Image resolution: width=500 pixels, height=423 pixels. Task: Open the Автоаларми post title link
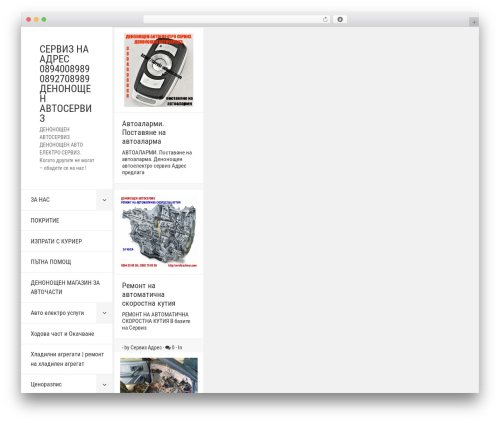point(144,132)
